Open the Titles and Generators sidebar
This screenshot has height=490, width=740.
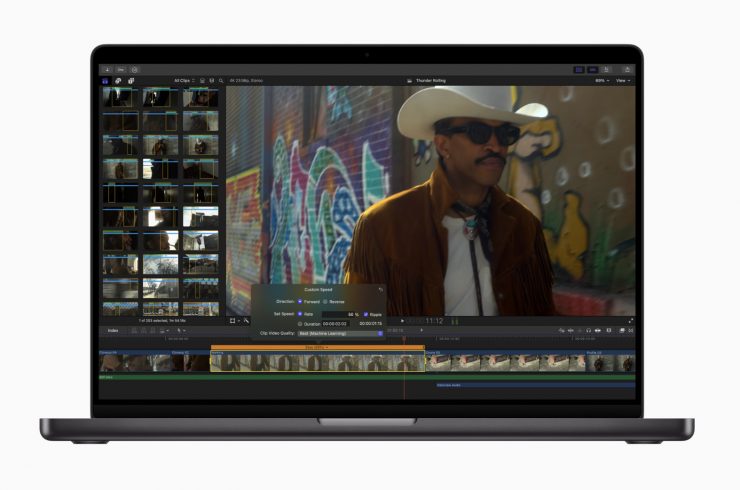130,80
